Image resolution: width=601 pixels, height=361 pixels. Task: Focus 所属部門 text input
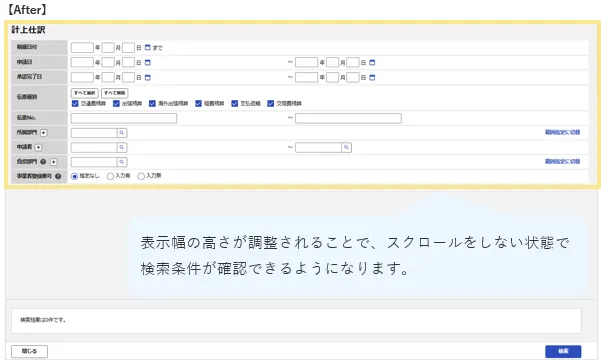tap(94, 133)
